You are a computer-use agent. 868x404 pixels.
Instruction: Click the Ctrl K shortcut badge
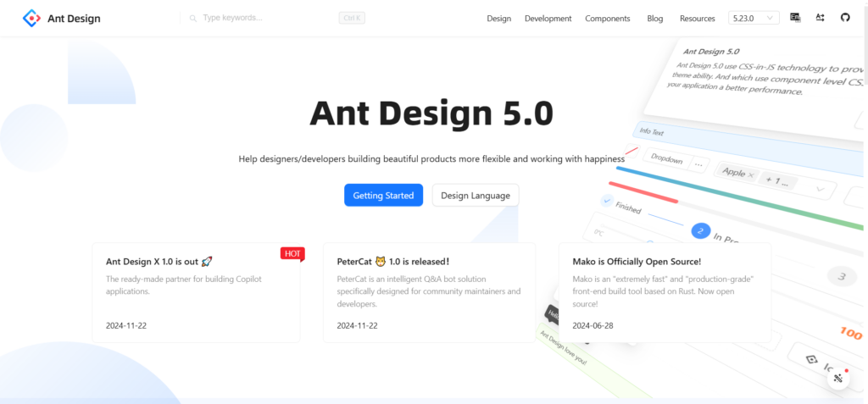click(352, 19)
